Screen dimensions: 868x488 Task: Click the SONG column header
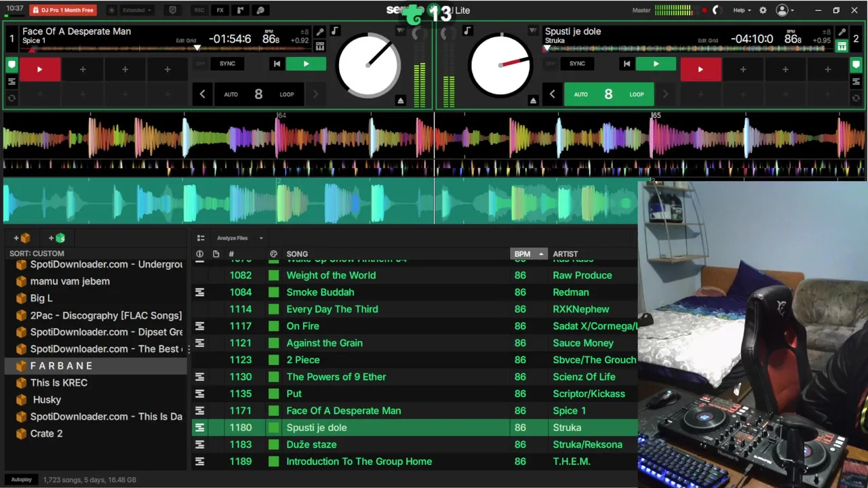coord(297,254)
